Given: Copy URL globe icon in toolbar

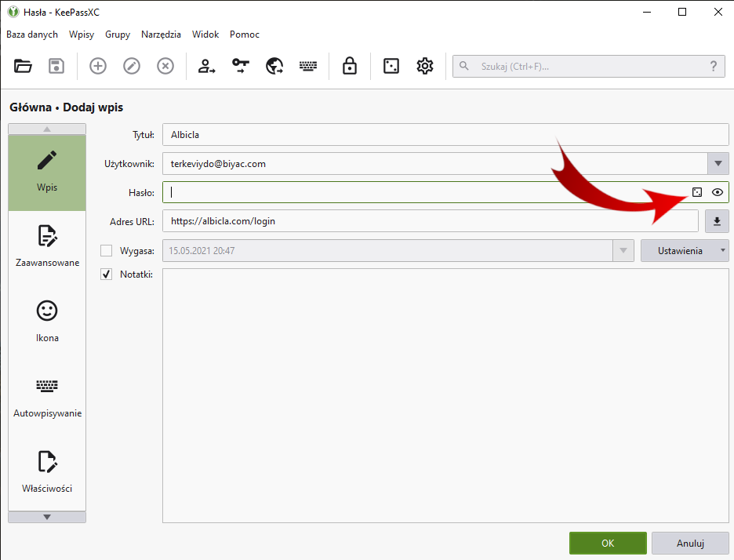Looking at the screenshot, I should coord(274,66).
